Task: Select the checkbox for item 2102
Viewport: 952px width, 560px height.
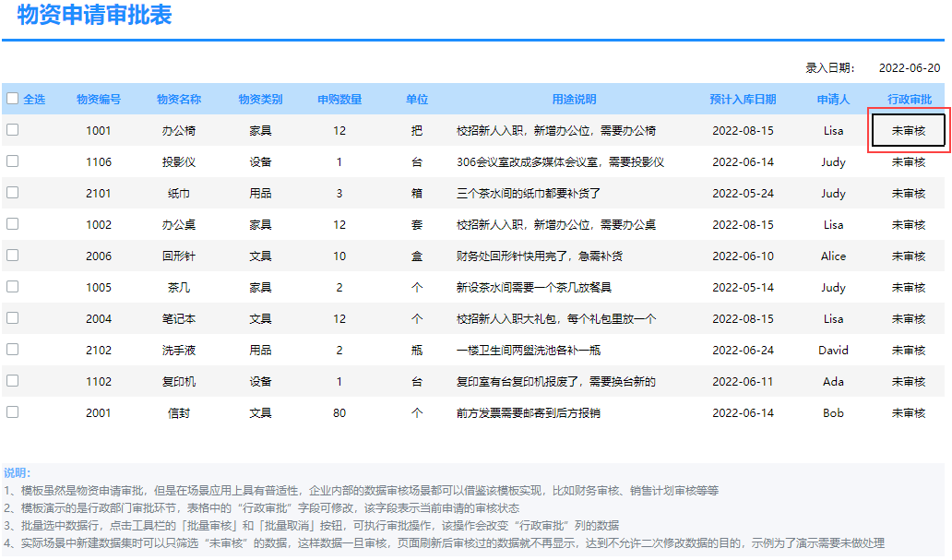Action: point(12,350)
